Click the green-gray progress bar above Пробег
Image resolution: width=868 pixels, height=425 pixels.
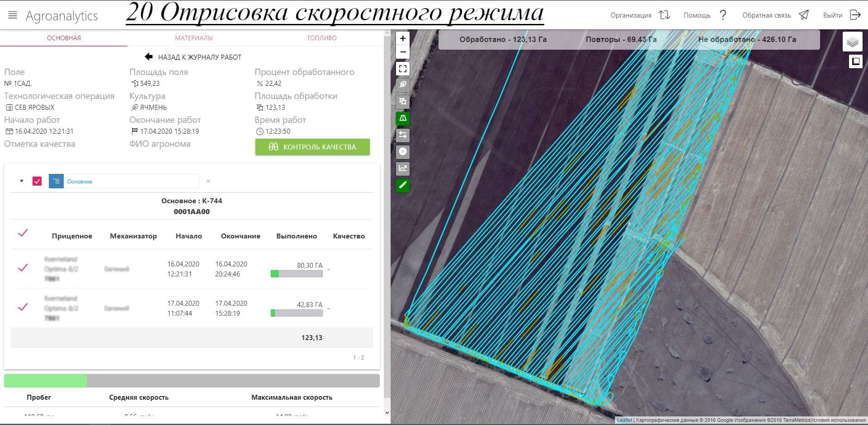(x=192, y=381)
